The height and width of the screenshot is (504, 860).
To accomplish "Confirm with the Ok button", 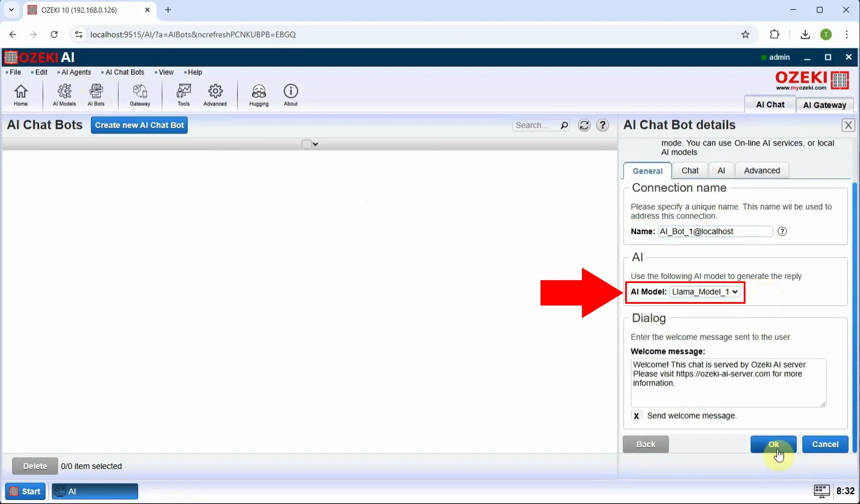I will coord(774,444).
